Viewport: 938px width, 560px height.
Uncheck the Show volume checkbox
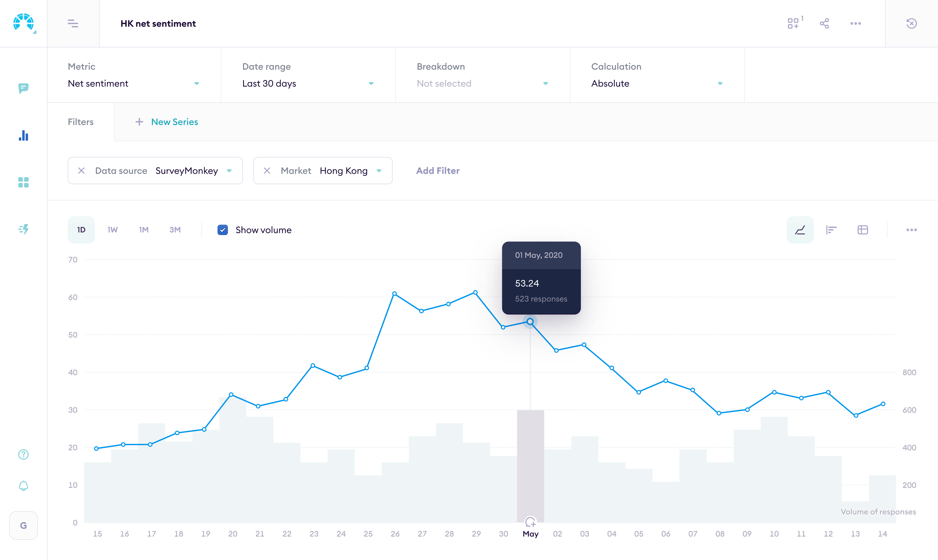click(223, 229)
